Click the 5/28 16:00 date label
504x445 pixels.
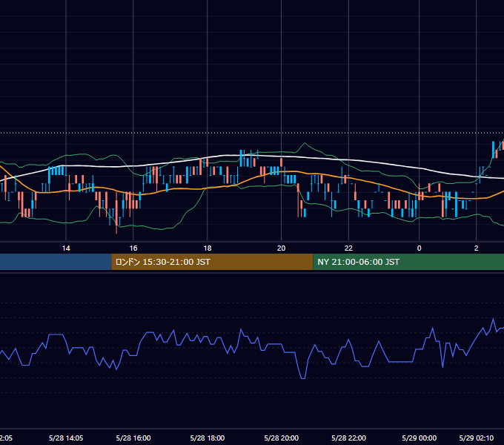click(x=133, y=438)
